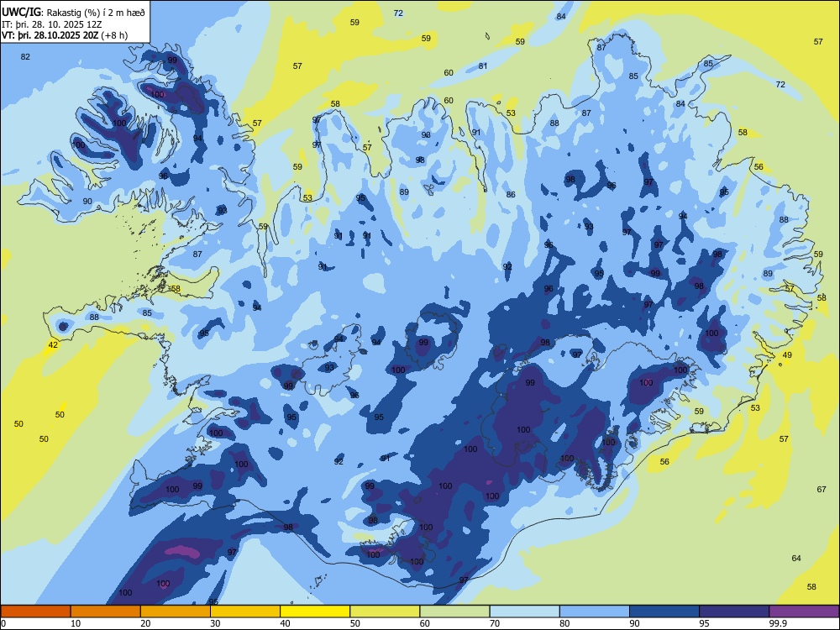
Task: Select the "67" humidity value on the map
Action: coord(822,489)
